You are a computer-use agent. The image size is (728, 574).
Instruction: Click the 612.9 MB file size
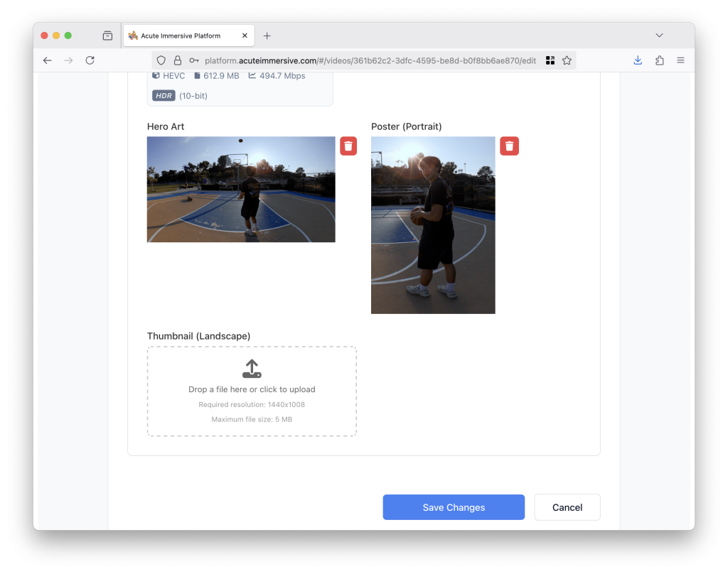[x=221, y=75]
